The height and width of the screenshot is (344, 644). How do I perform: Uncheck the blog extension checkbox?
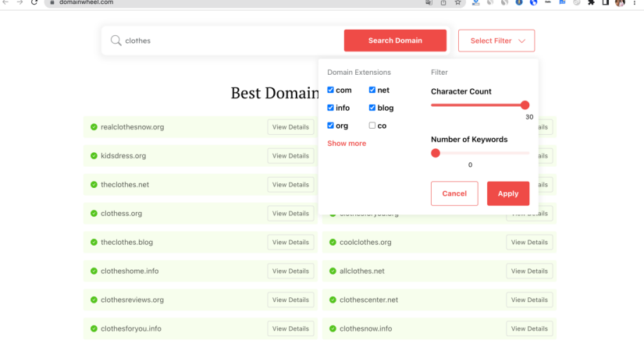pyautogui.click(x=372, y=108)
